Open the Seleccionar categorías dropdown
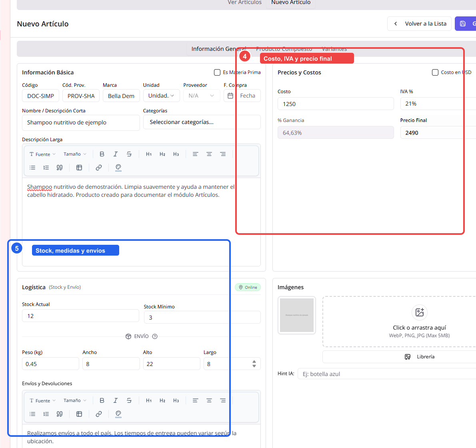Screen dimensions: 476x448 pos(202,122)
